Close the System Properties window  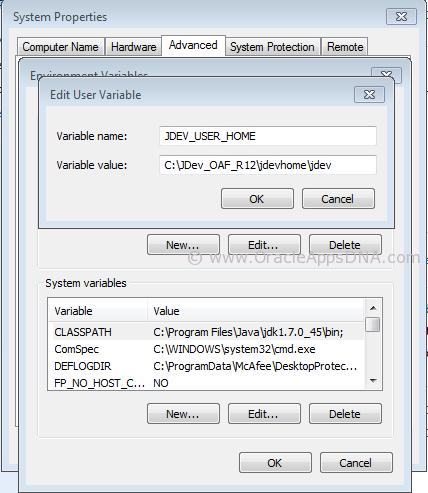pyautogui.click(x=401, y=16)
